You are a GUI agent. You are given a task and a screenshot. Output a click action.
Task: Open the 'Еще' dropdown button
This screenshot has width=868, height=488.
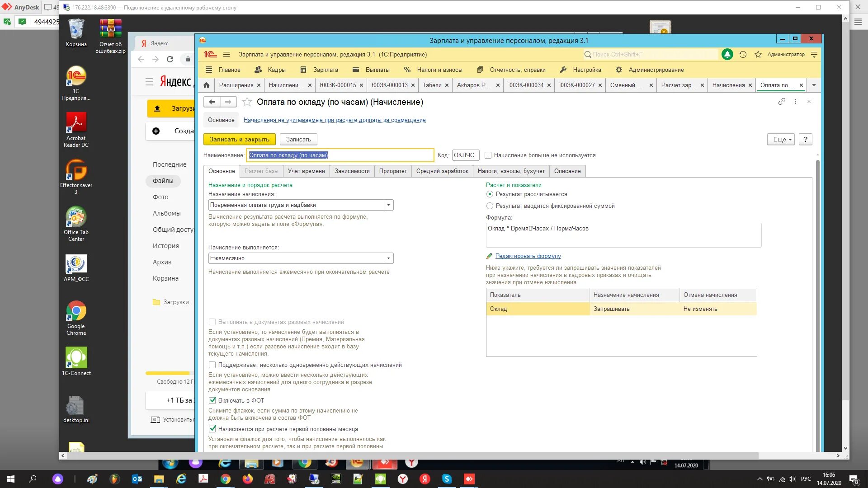tap(781, 140)
